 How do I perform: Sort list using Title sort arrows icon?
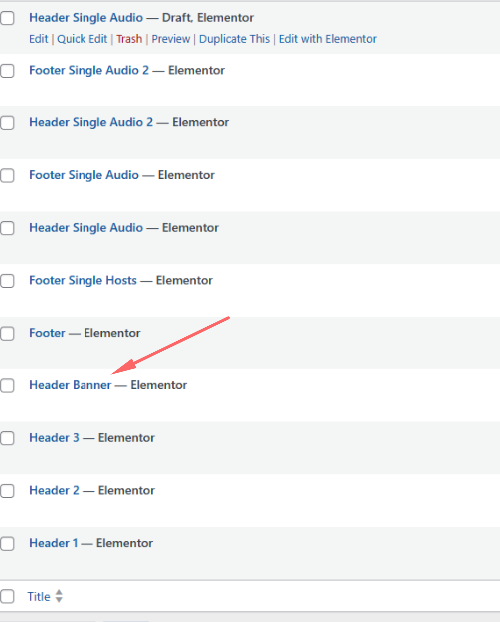pos(59,596)
